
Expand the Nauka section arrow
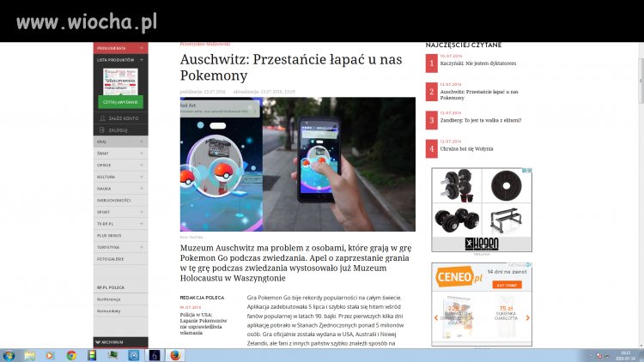pyautogui.click(x=142, y=189)
